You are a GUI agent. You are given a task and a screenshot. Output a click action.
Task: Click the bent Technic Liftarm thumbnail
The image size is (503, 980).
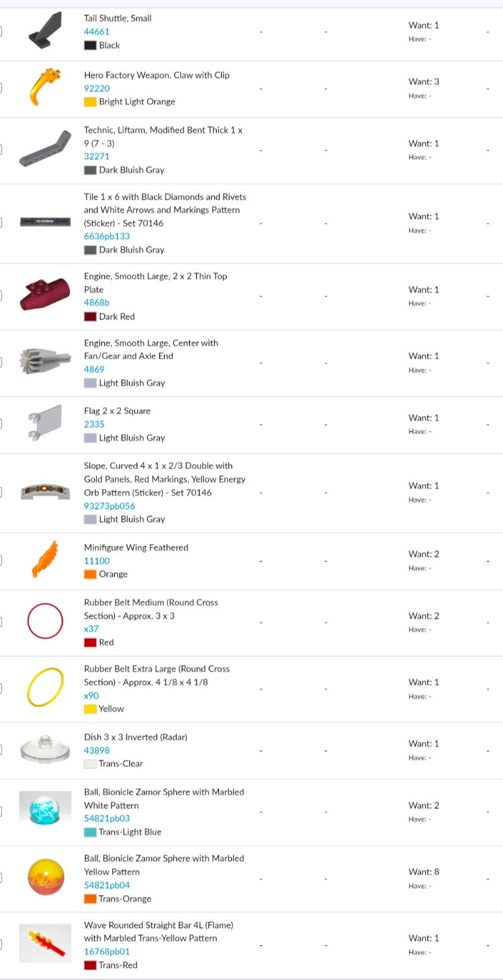tap(46, 149)
